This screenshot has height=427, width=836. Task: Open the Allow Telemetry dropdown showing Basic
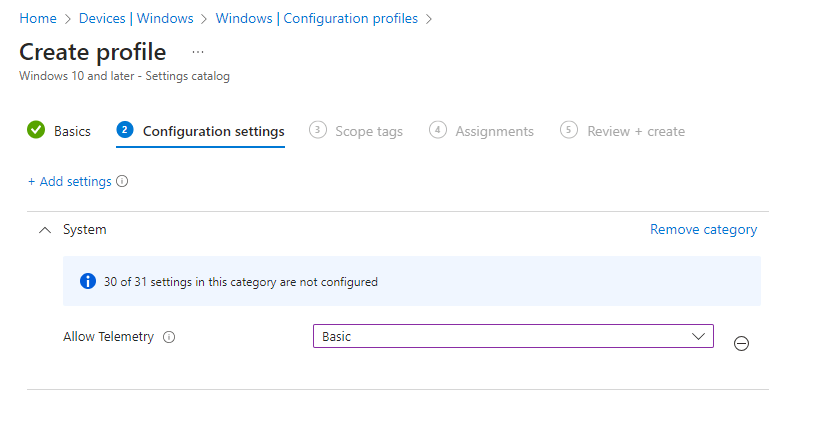coord(512,336)
